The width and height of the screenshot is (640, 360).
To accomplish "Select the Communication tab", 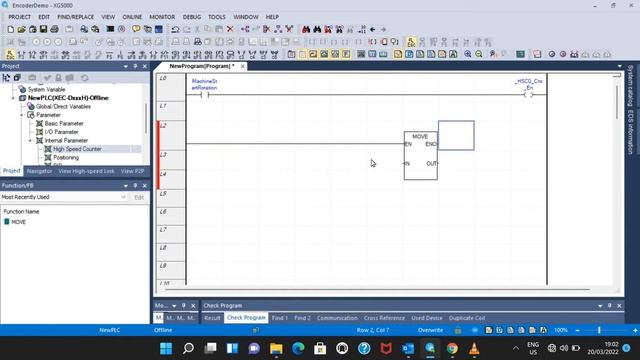I will tap(337, 318).
